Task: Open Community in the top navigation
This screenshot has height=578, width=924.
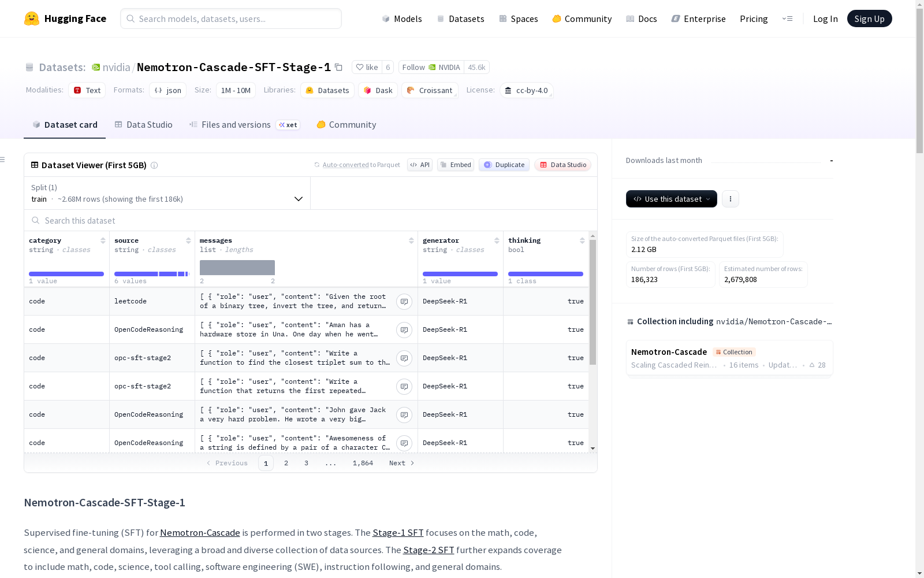Action: tap(582, 18)
